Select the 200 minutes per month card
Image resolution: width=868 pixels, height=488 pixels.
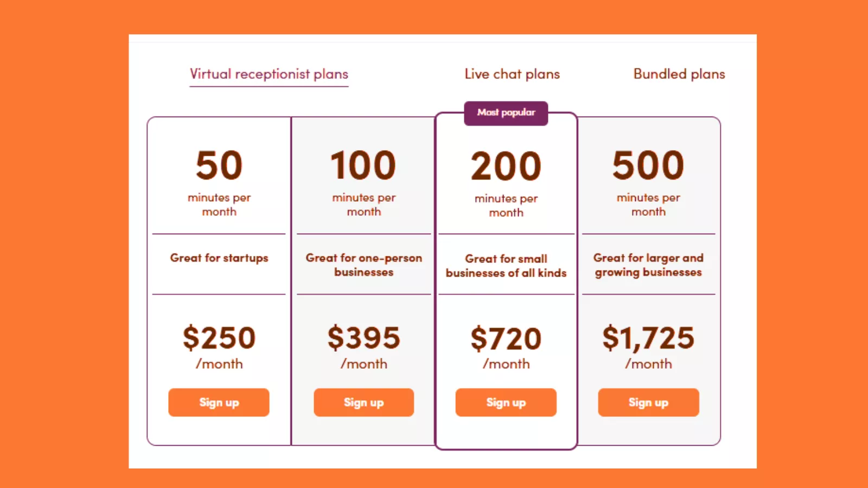click(x=506, y=179)
